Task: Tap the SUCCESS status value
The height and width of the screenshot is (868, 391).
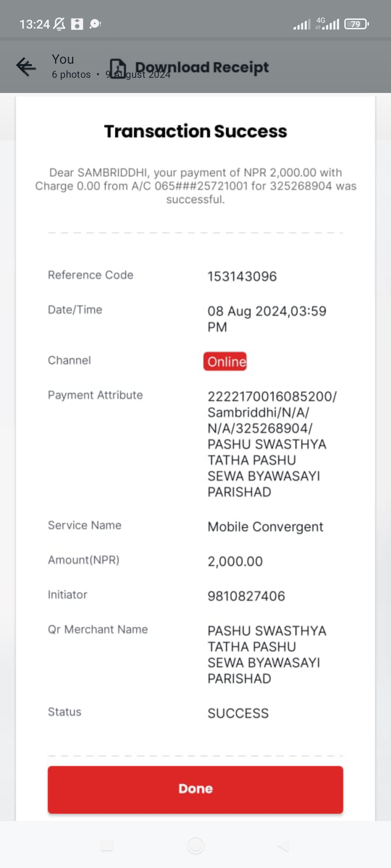Action: pos(238,713)
